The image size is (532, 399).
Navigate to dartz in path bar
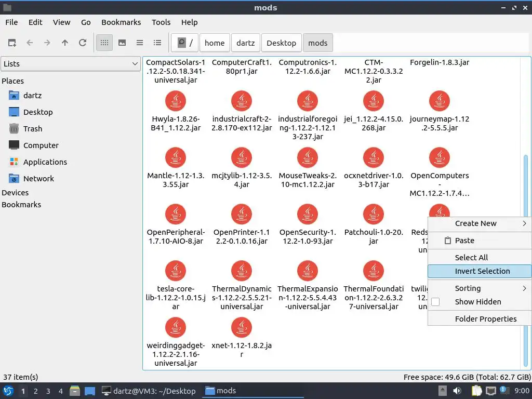(246, 43)
